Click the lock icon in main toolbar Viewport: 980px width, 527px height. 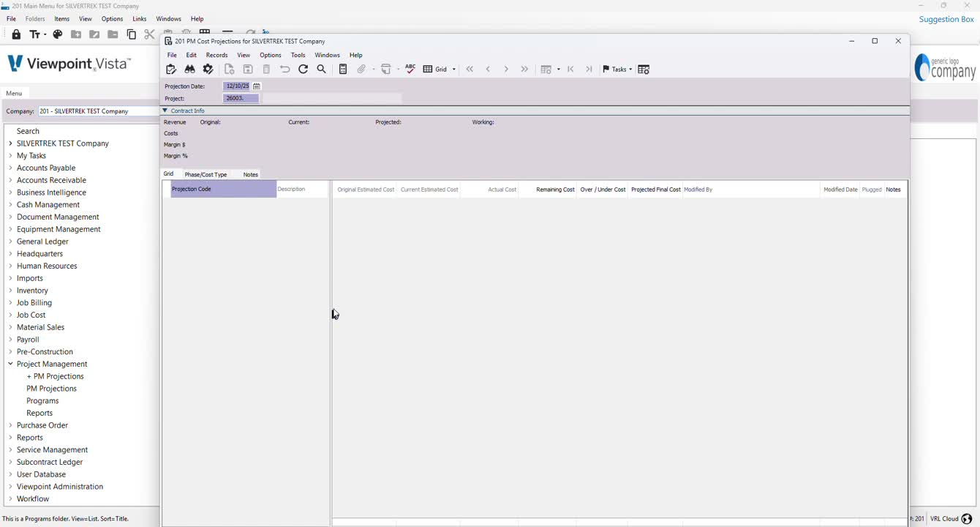pos(16,34)
